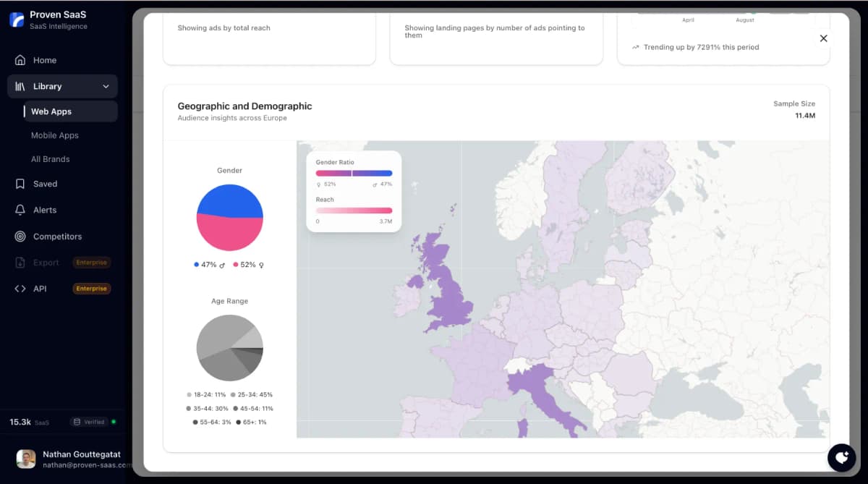Open the Alerts bell icon
Viewport: 868px width, 484px height.
click(x=20, y=210)
